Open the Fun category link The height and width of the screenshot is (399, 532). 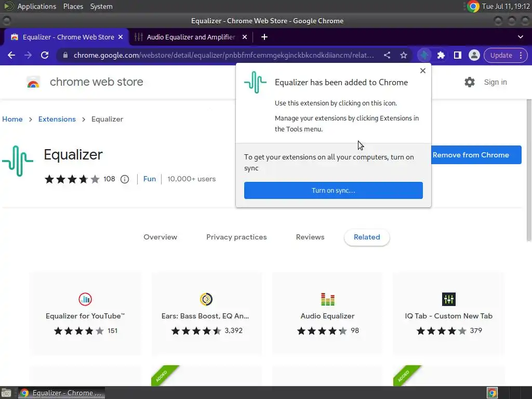(x=150, y=179)
